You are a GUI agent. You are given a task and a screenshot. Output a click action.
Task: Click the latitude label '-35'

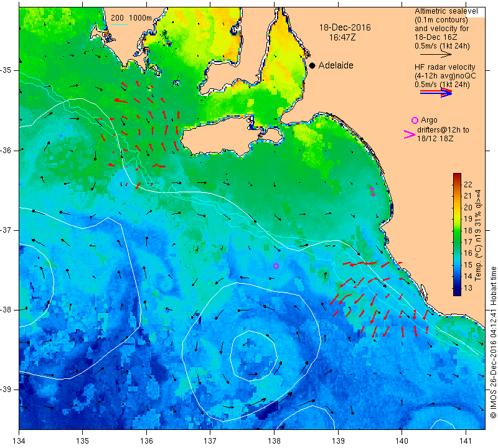6,70
